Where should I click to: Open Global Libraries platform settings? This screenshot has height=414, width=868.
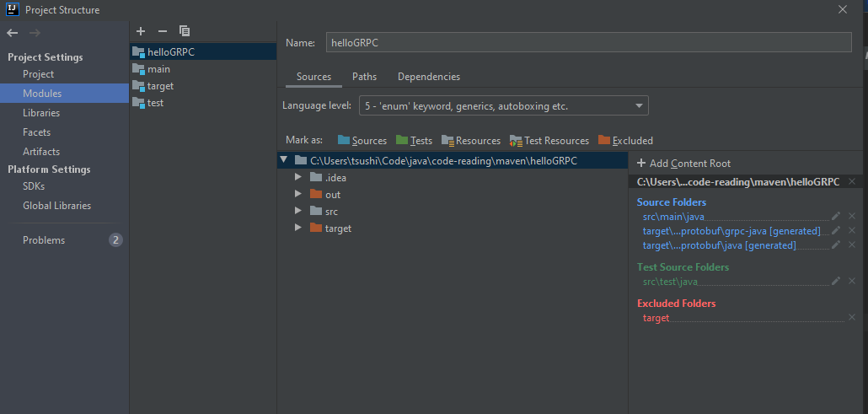56,206
